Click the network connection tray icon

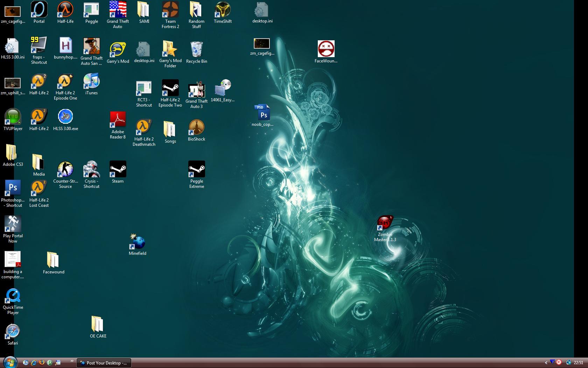click(568, 362)
